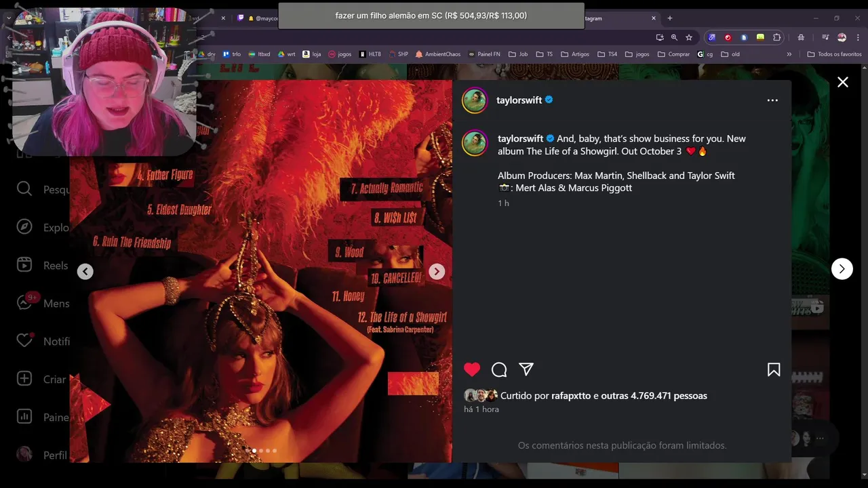Expand the Comprar bookmarks folder
The width and height of the screenshot is (868, 488).
674,54
